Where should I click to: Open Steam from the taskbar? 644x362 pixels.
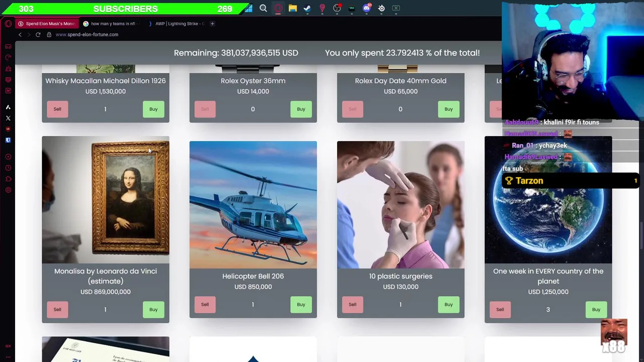[x=307, y=8]
